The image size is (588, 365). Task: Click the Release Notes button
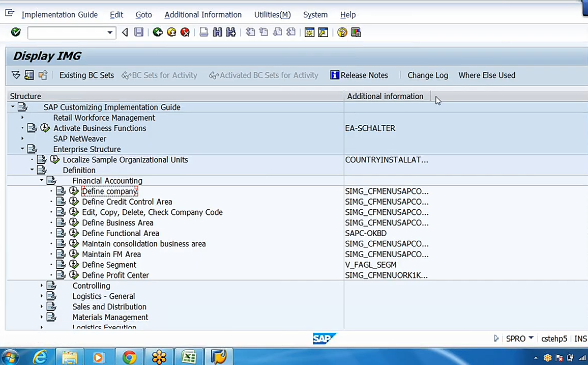pyautogui.click(x=359, y=75)
